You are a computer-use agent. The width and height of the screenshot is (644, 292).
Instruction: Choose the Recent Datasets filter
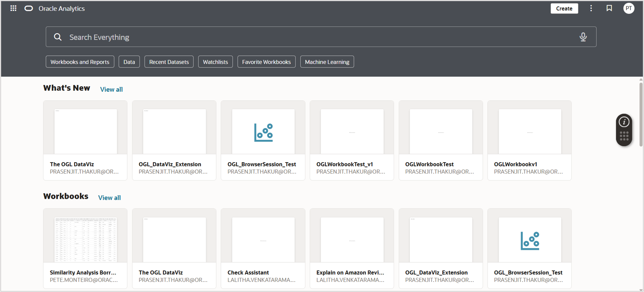pos(169,62)
